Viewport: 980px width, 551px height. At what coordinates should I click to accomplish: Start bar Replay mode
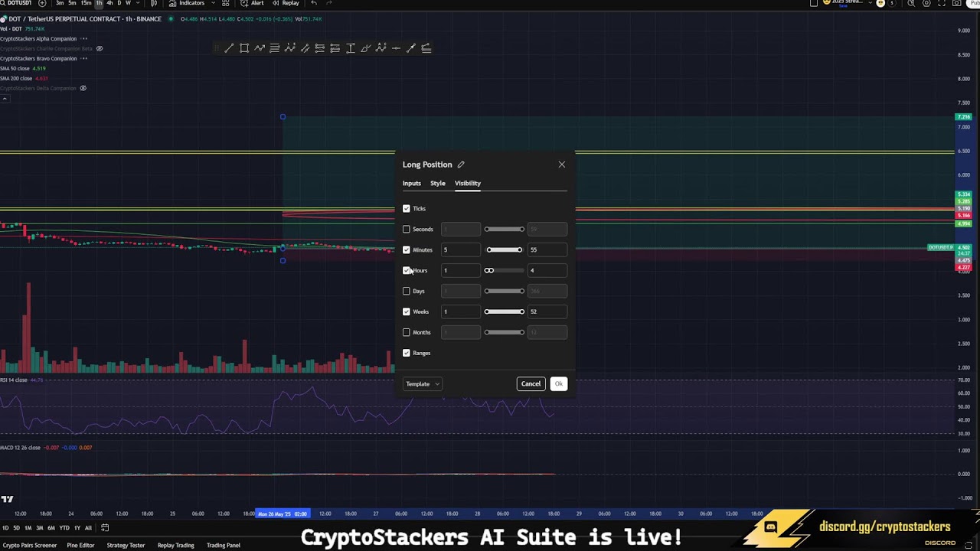click(286, 3)
